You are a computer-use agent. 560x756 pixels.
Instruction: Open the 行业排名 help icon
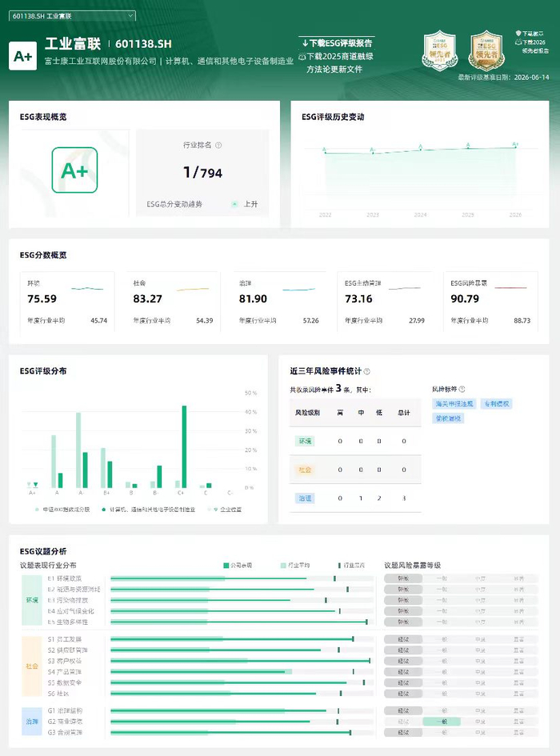[x=218, y=145]
